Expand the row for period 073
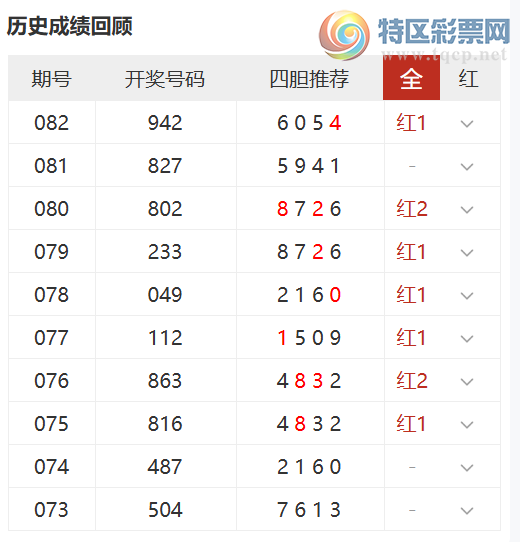Viewport: 520px width, 542px height. [x=467, y=510]
